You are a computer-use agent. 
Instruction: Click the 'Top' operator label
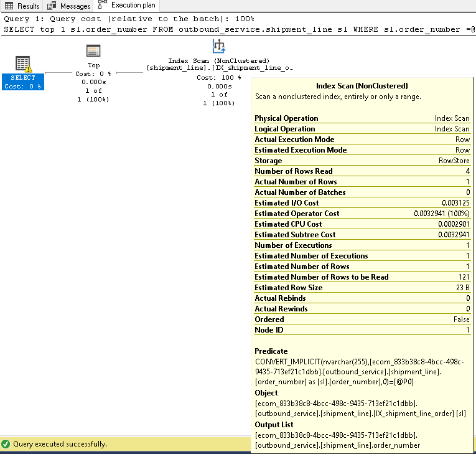coord(94,65)
